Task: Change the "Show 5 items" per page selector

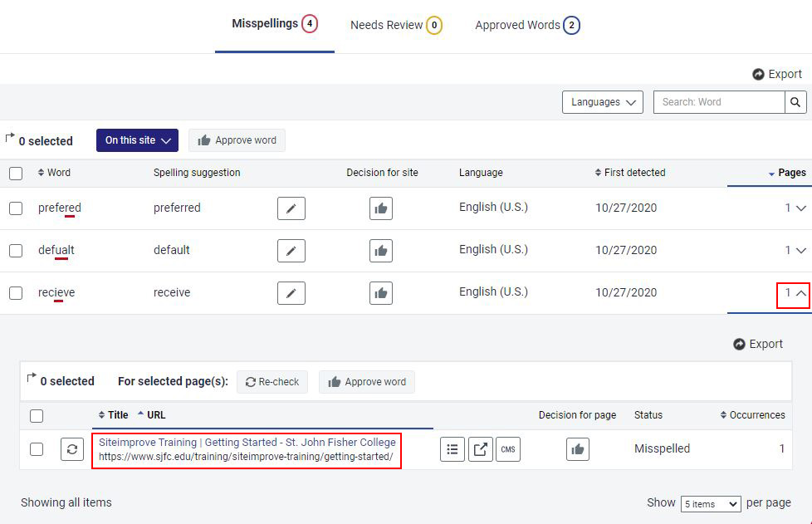Action: [711, 503]
